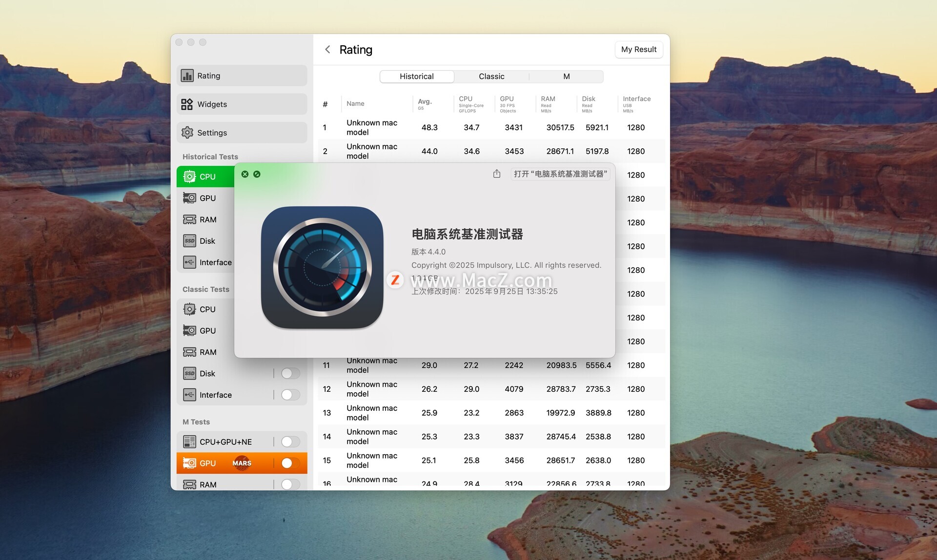Image resolution: width=937 pixels, height=560 pixels.
Task: Select Classic Tests CPU item
Action: point(207,309)
